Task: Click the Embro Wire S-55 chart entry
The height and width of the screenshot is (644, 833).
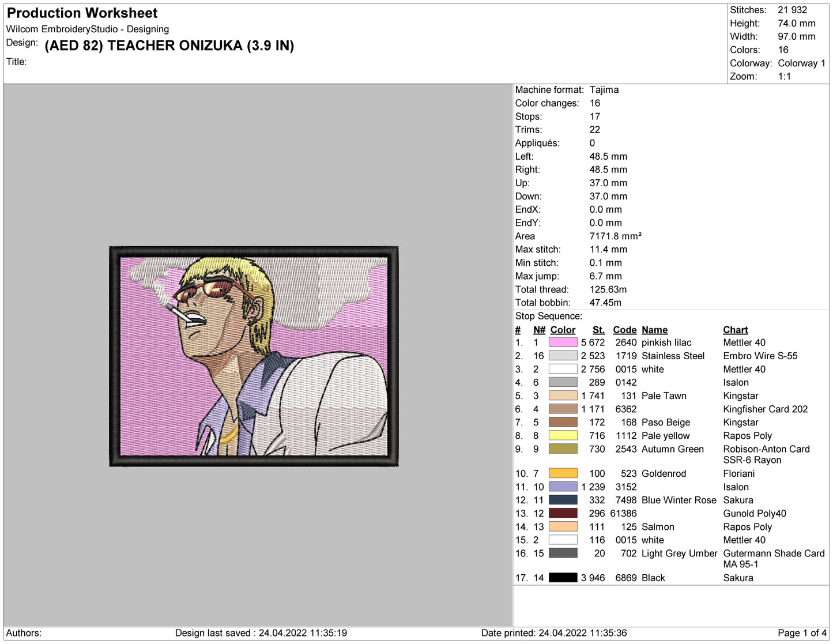Action: coord(760,356)
